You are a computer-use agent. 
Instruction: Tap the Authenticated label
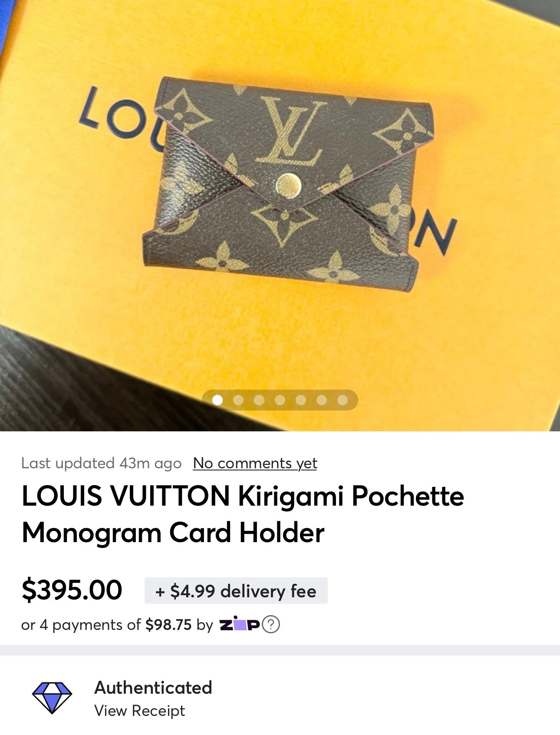[153, 688]
